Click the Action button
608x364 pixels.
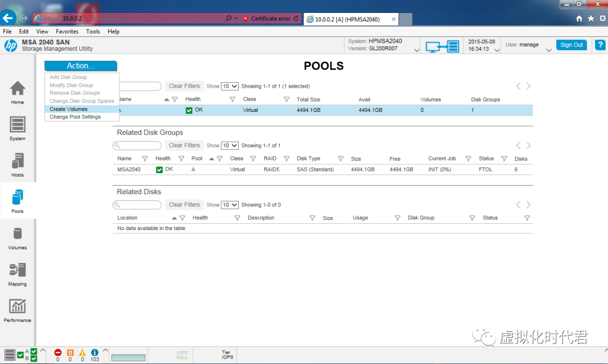tap(81, 66)
